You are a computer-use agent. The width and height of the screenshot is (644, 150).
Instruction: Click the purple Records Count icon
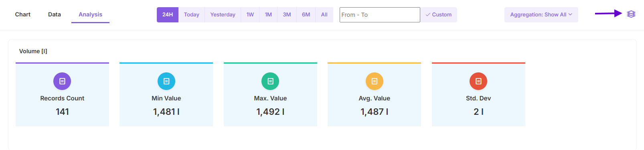coord(62,81)
